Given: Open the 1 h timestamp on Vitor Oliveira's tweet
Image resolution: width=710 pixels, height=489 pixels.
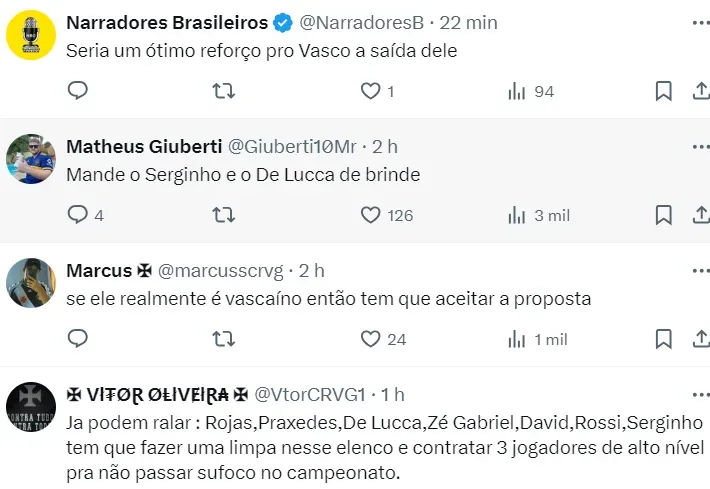Looking at the screenshot, I should point(392,394).
